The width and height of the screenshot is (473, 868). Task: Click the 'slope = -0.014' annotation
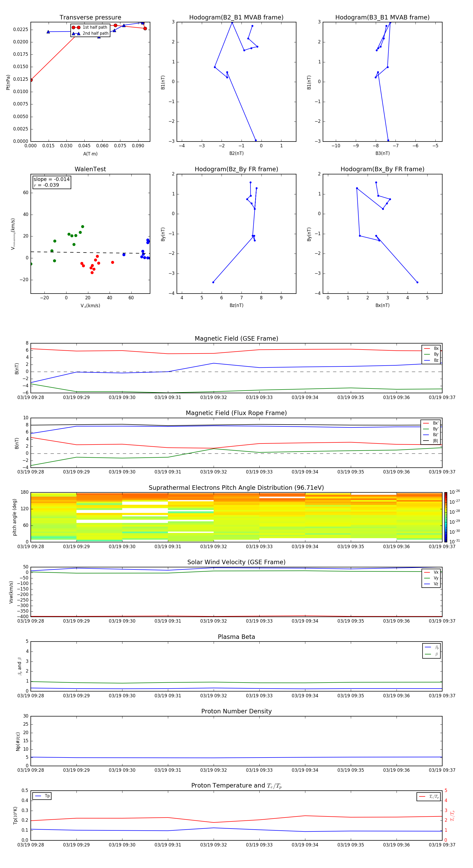(x=52, y=179)
